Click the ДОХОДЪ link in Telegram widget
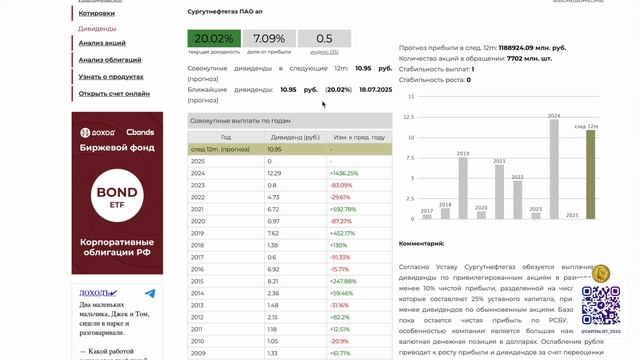 pos(98,293)
